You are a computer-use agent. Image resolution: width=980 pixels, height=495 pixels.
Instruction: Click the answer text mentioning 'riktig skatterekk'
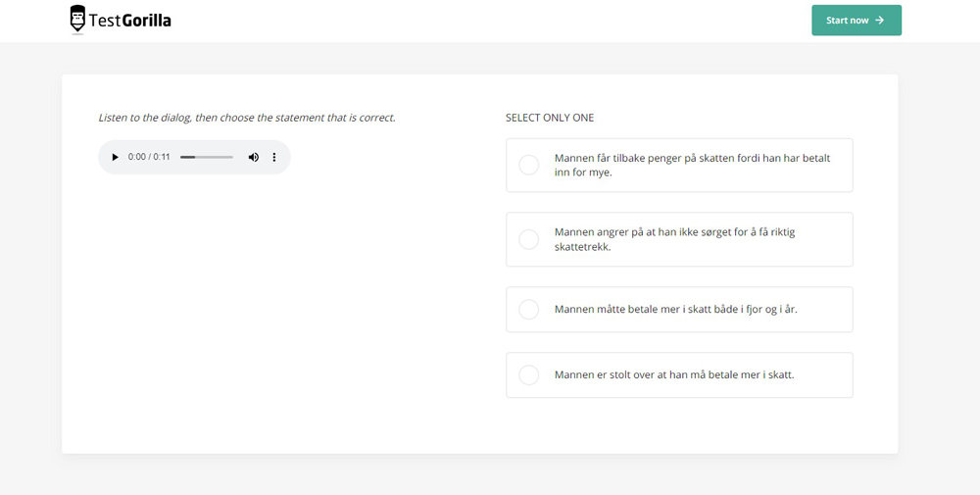pyautogui.click(x=674, y=239)
